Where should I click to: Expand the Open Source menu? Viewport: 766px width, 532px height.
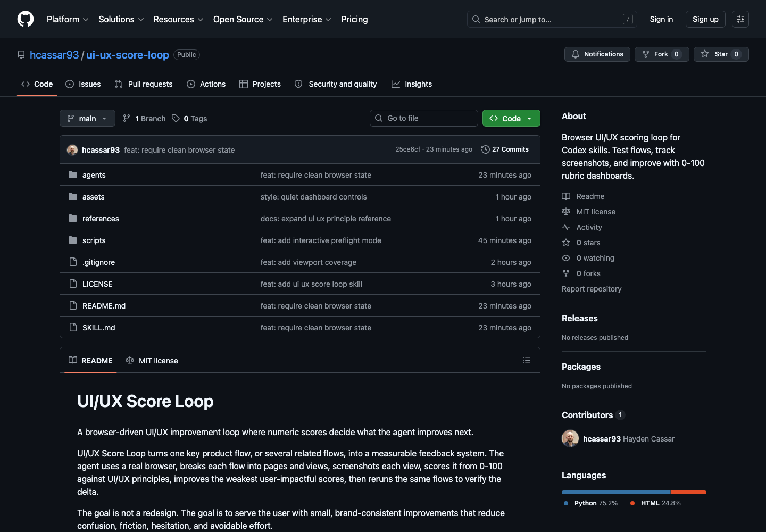(x=243, y=19)
